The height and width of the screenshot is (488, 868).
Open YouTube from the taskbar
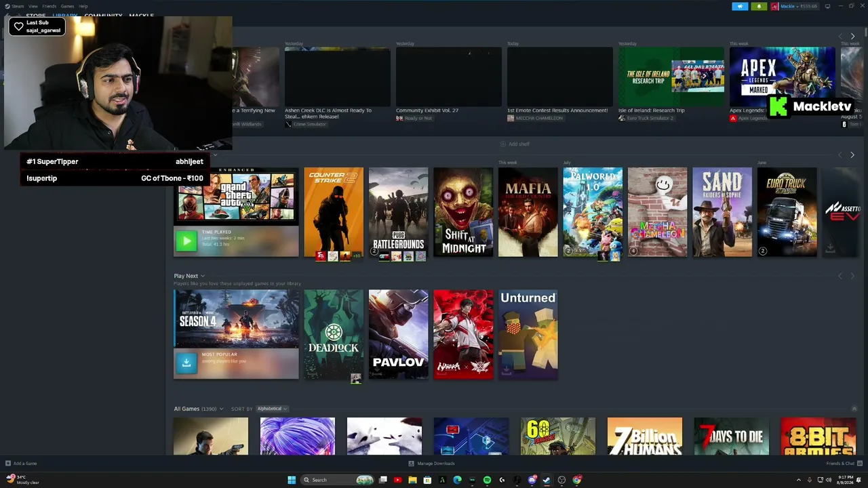tap(397, 480)
